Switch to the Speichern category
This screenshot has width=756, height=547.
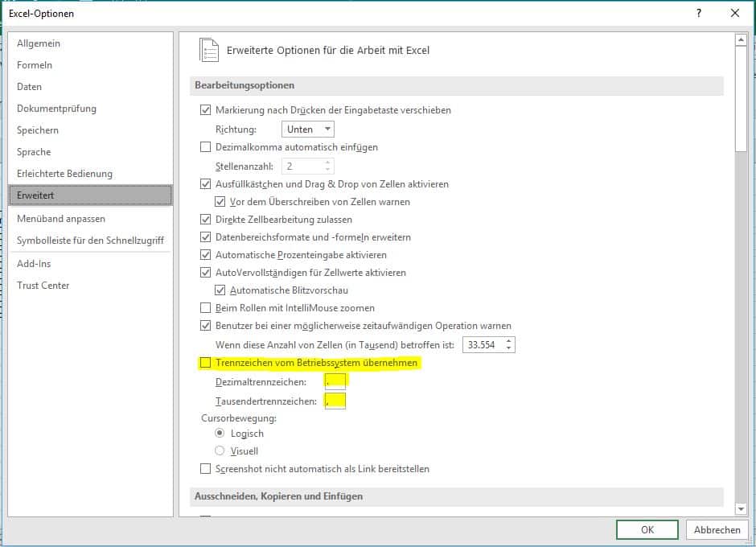pyautogui.click(x=38, y=130)
